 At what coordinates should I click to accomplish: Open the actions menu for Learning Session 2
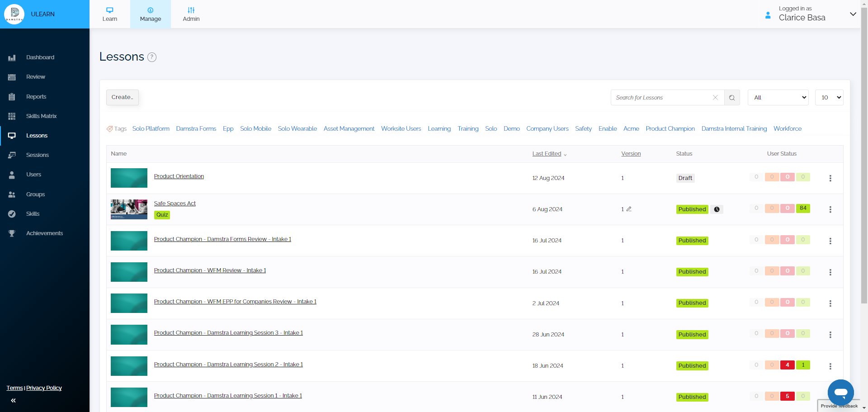(830, 366)
